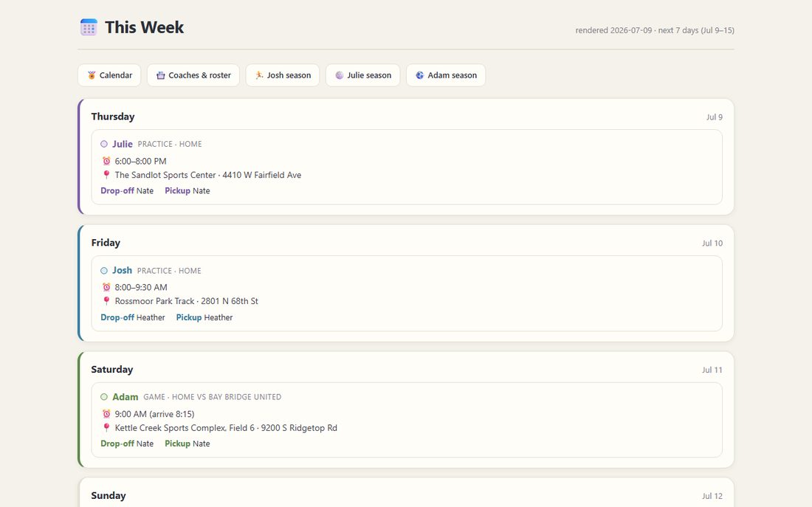The image size is (812, 507).
Task: Click Pickup Heather in Josh's card
Action: click(x=204, y=317)
